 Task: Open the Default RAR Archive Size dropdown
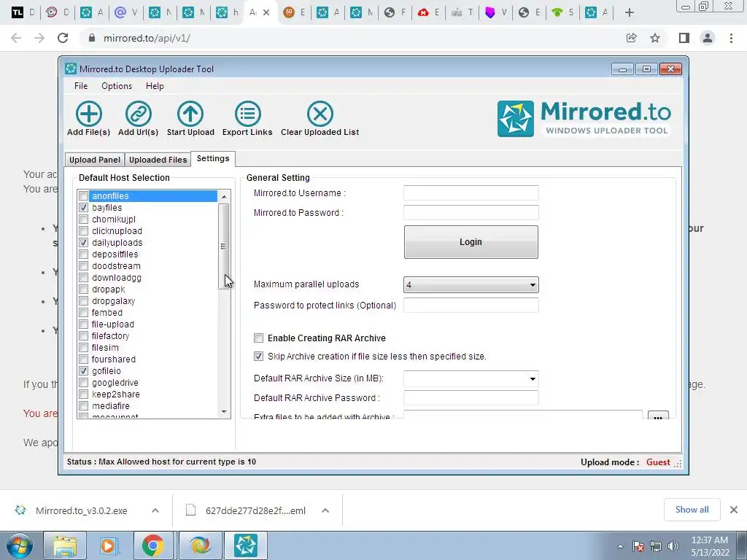tap(471, 379)
